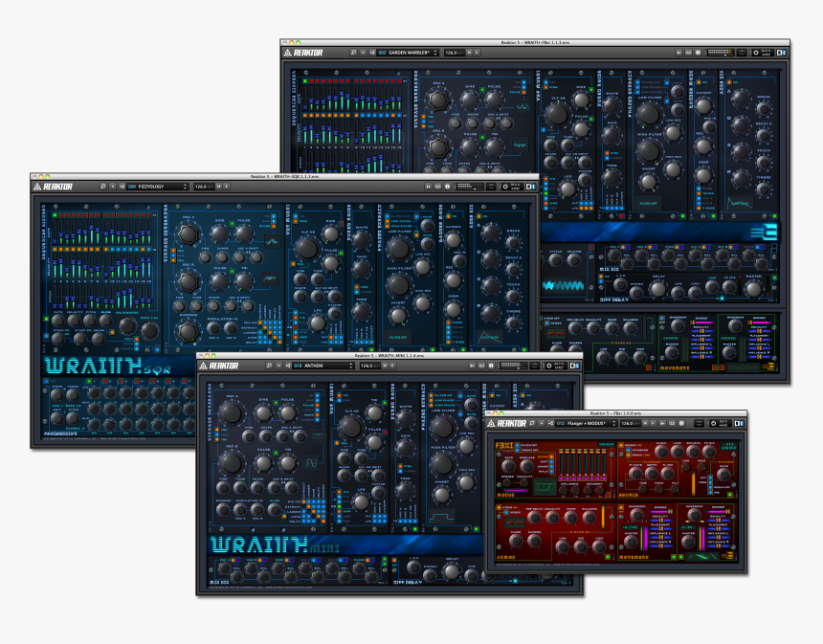823x644 pixels.
Task: Click the OSC A knob in WRAITH-MINI
Action: (231, 413)
